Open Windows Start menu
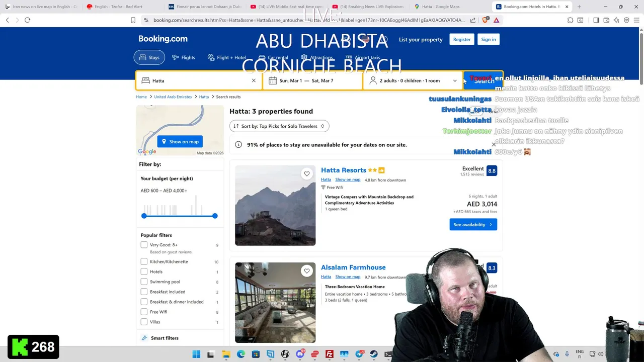 coord(196,354)
